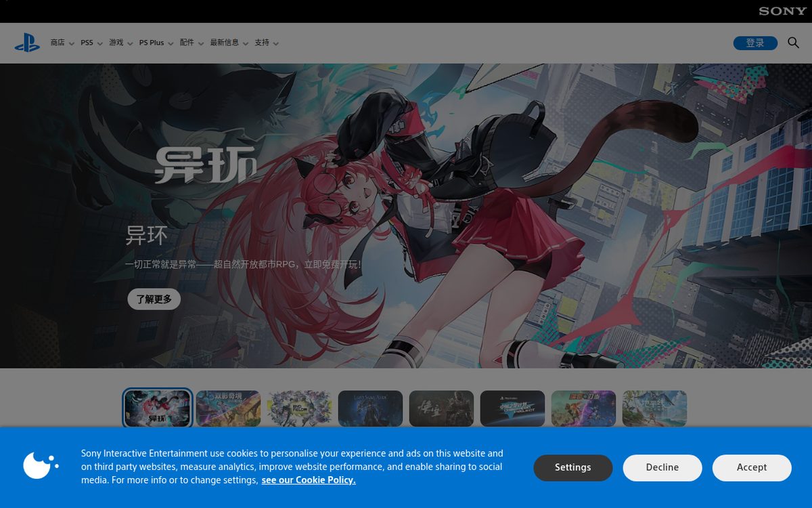This screenshot has height=508, width=812.
Task: Expand the 支持 menu
Action: 267,43
